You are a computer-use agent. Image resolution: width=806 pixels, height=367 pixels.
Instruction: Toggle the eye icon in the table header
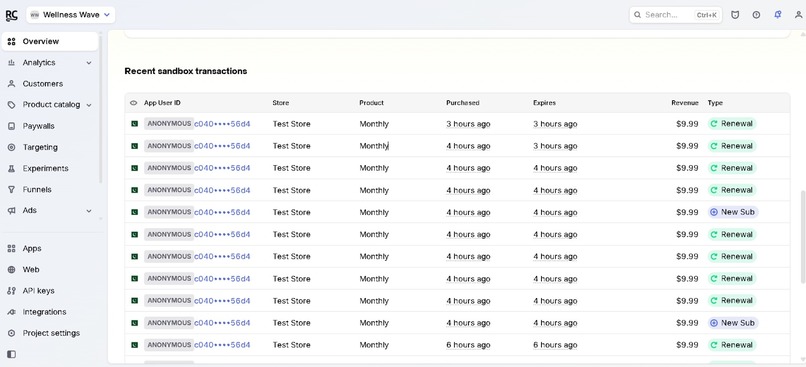(134, 103)
